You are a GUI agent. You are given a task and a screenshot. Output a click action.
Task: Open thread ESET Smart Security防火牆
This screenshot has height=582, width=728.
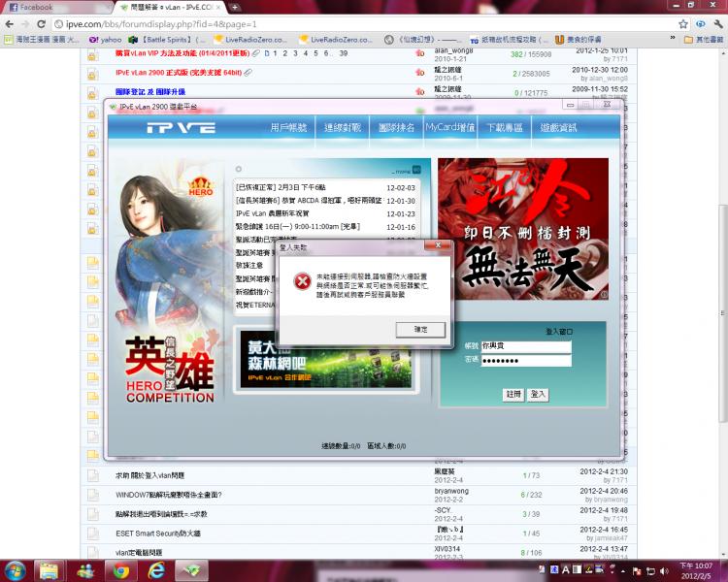pyautogui.click(x=158, y=533)
